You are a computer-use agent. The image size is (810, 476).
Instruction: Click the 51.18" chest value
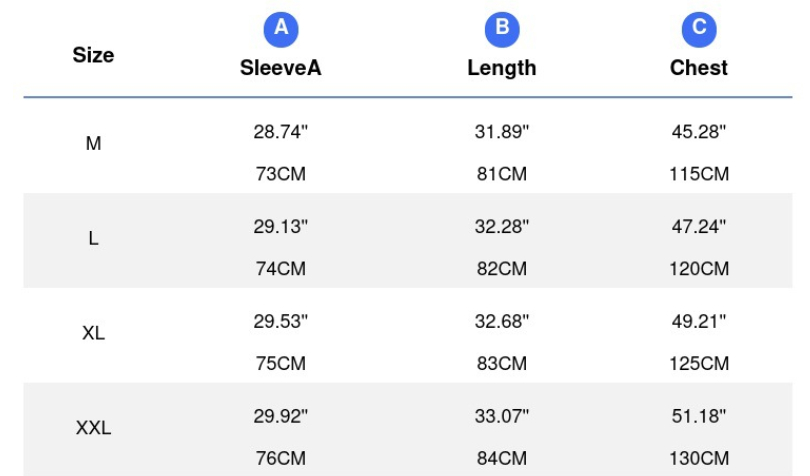tap(699, 416)
